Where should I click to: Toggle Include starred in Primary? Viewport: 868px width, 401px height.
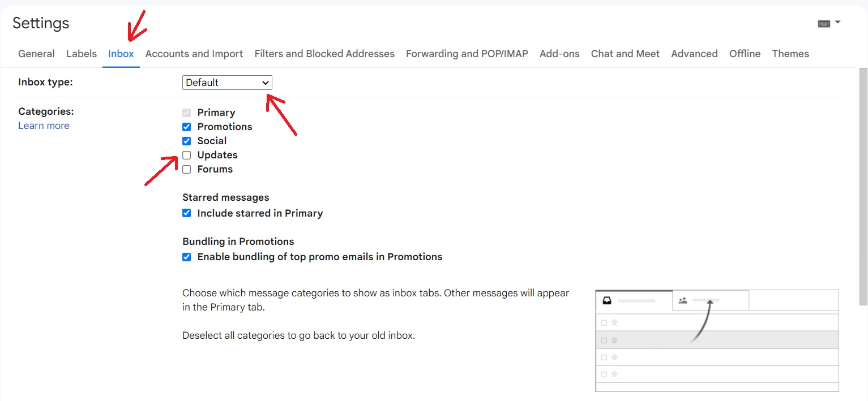click(x=187, y=213)
